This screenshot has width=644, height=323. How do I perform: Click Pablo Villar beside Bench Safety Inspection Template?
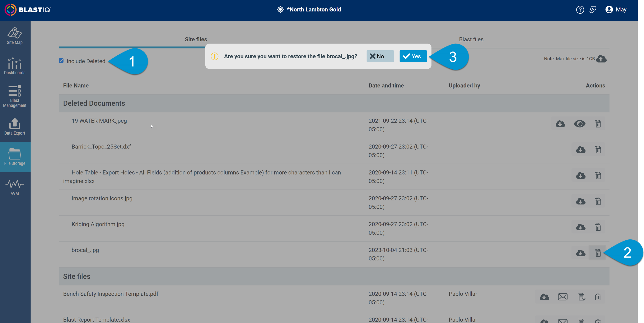463,294
